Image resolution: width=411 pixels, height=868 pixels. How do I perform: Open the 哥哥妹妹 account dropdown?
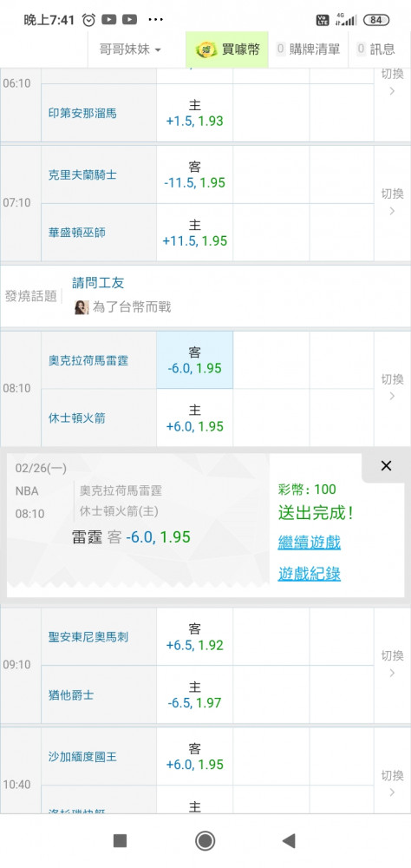pyautogui.click(x=130, y=49)
